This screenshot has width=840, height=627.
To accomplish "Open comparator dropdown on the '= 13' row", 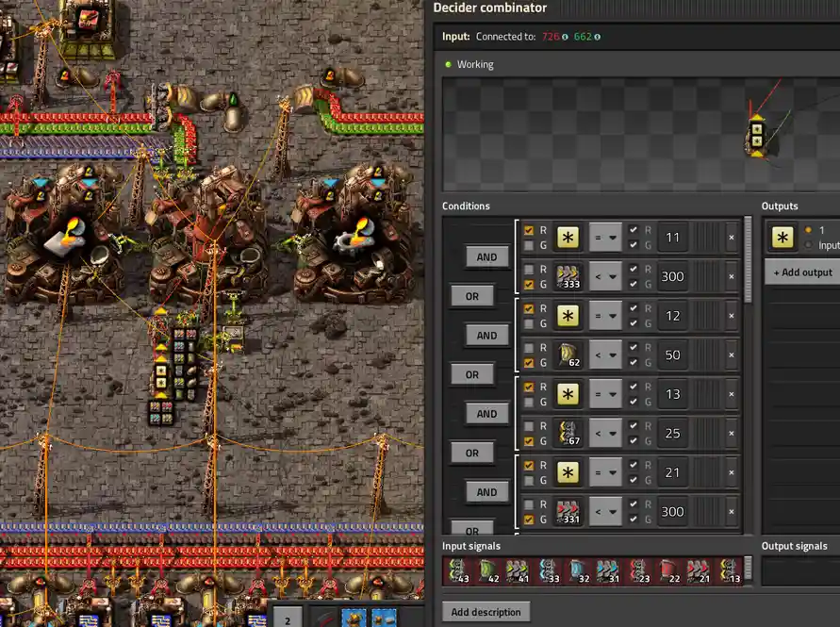I will point(605,394).
